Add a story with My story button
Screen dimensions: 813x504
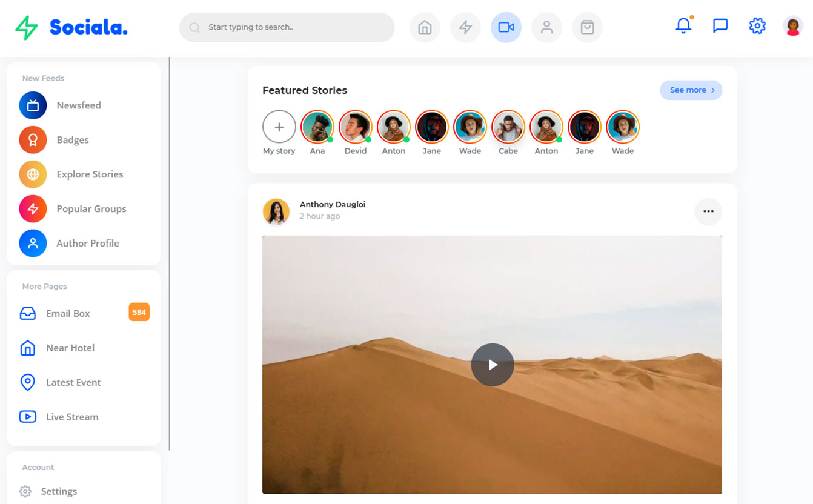pyautogui.click(x=279, y=127)
